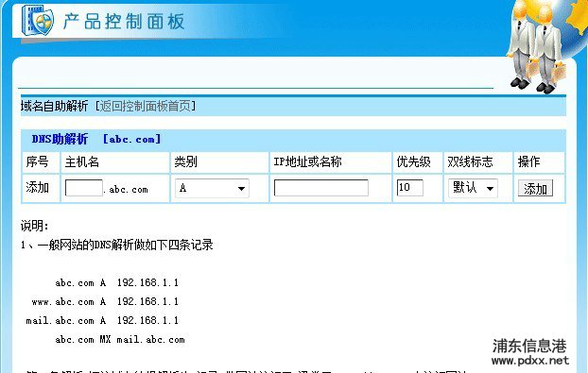Screen dimensions: 588x373
Task: Click the mail.abc.com A record example line
Action: tap(102, 320)
